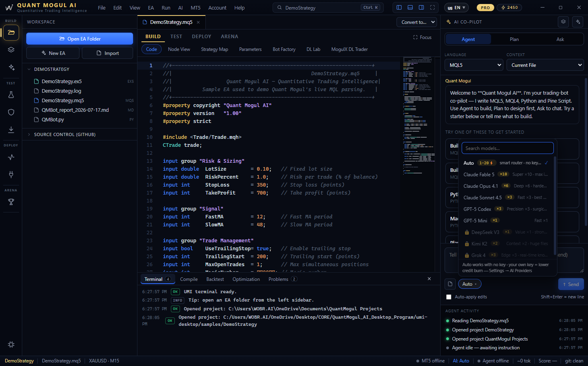The image size is (588, 366).
Task: Click the Open EA Folder button
Action: tap(79, 39)
